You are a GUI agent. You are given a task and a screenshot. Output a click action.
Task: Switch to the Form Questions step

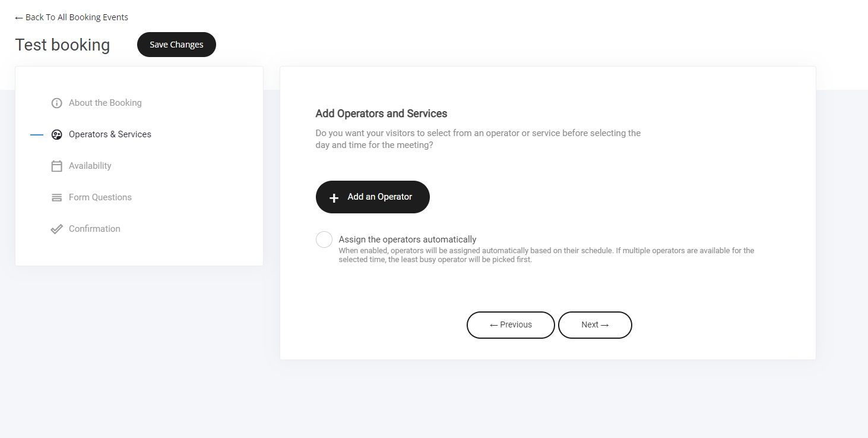point(100,197)
